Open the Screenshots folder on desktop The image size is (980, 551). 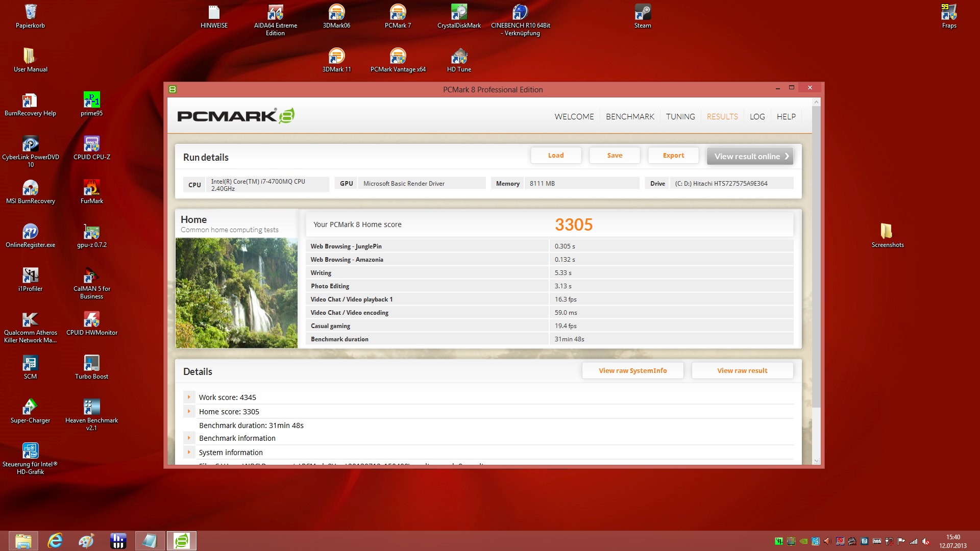click(x=888, y=236)
